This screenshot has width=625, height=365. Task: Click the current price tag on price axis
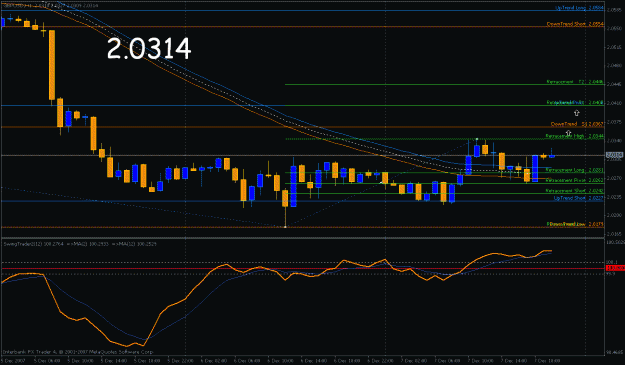pos(614,155)
